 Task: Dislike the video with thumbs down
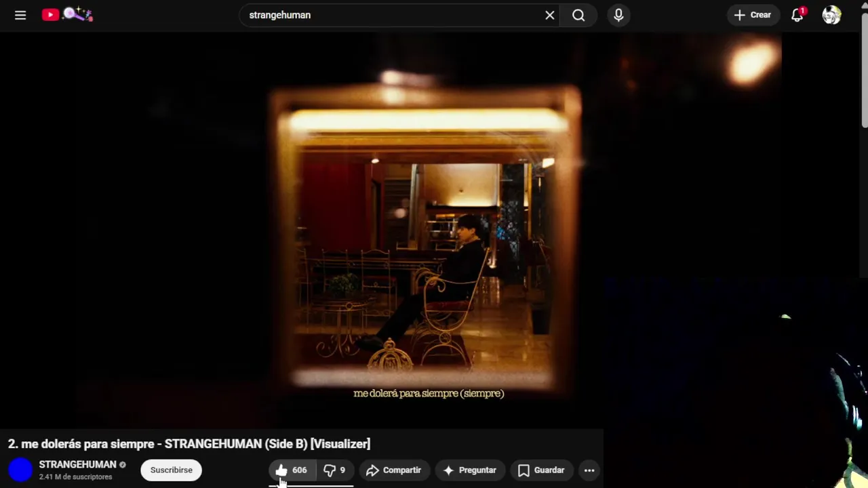335,470
